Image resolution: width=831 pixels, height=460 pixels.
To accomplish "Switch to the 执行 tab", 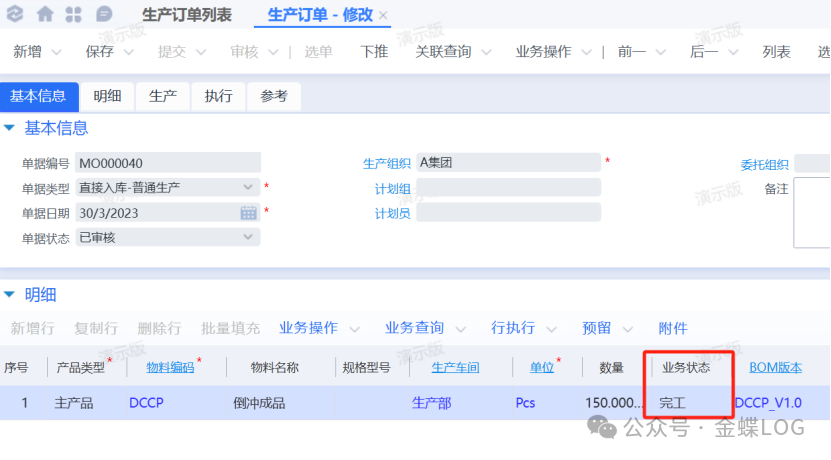I will (218, 96).
